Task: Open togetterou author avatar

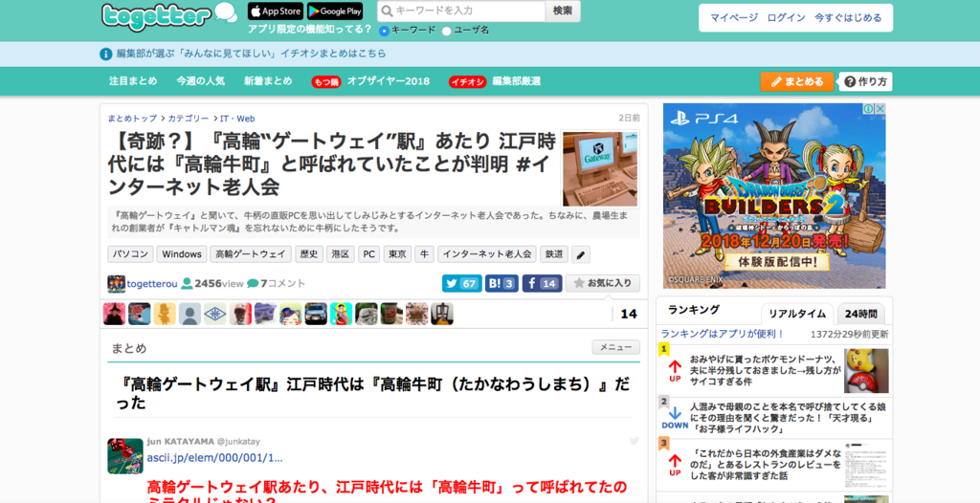Action: [116, 284]
